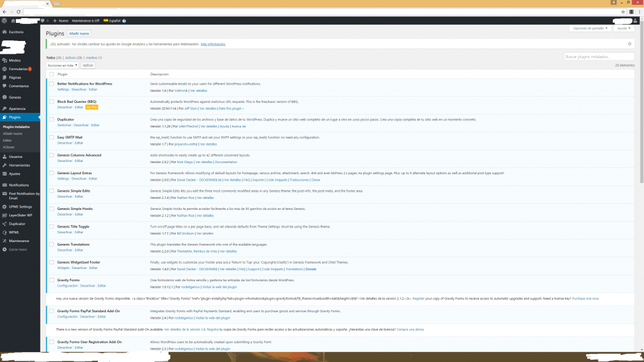Open UPME Settings sidebar icon
The height and width of the screenshot is (362, 644).
tap(5, 207)
